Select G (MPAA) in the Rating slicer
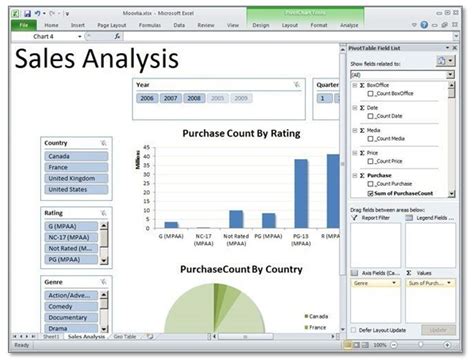The image size is (474, 362). [71, 226]
